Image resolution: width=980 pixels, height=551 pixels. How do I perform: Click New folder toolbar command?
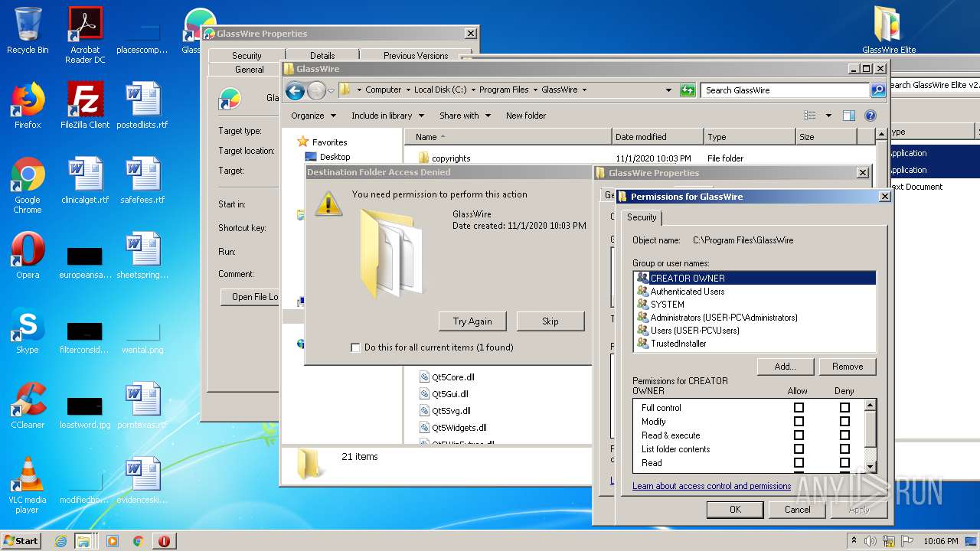526,116
